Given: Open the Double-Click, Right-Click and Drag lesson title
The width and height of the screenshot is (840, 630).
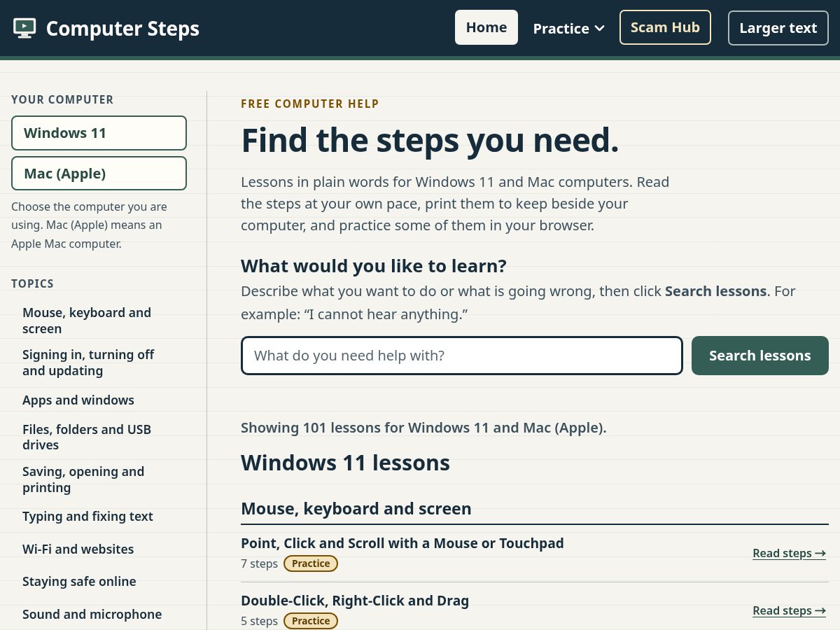Looking at the screenshot, I should tap(355, 601).
